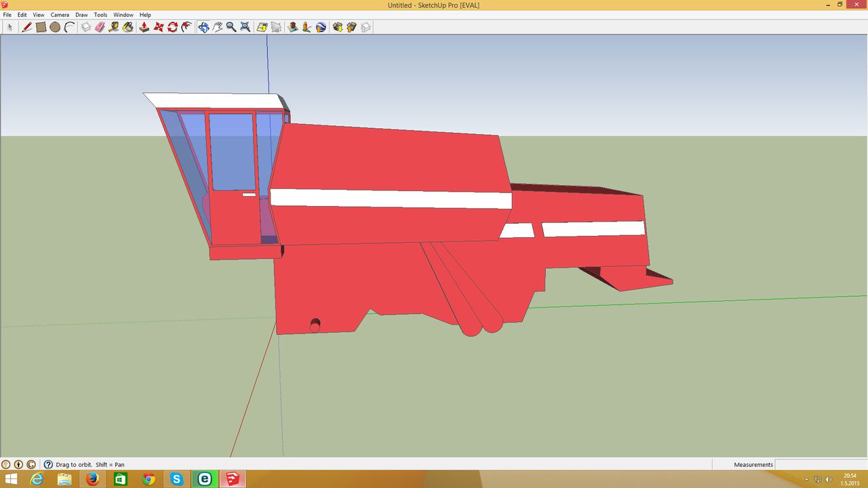
Task: Show hidden tray icons arrow
Action: pos(806,479)
